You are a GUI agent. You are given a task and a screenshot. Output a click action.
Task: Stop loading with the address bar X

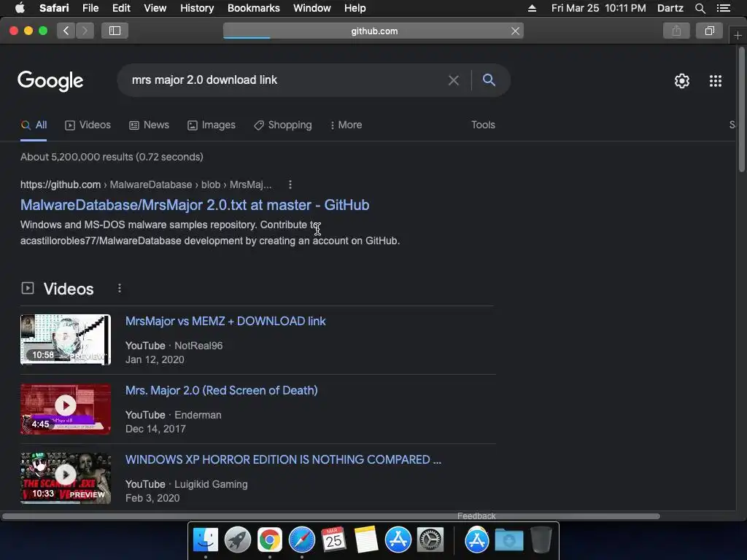point(515,31)
